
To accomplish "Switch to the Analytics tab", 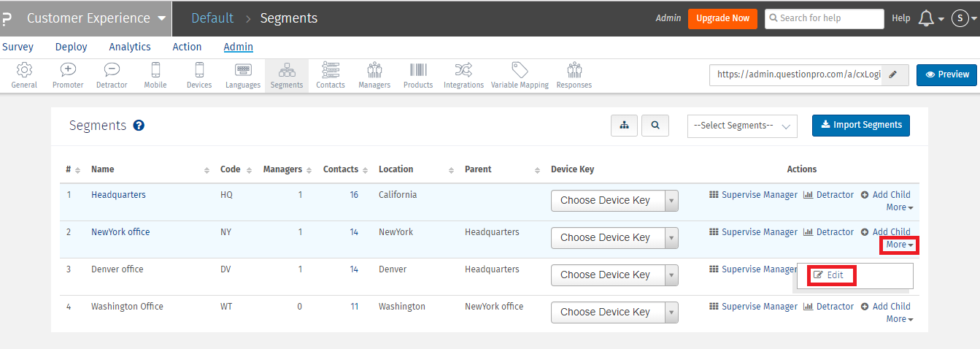I will [x=130, y=47].
